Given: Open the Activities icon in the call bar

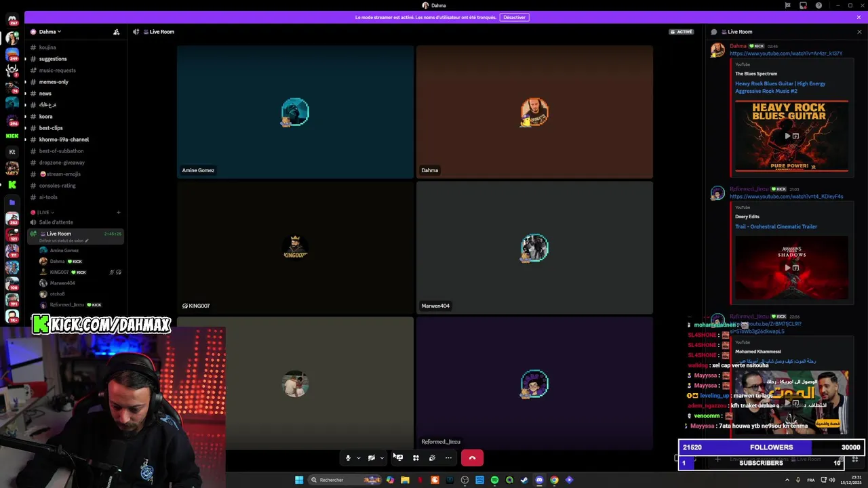Looking at the screenshot, I should [x=416, y=458].
